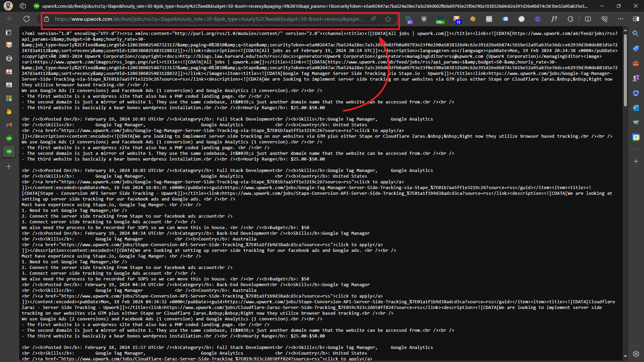The image size is (644, 362).
Task: Click the scrollbar down arrow
Action: (x=625, y=356)
